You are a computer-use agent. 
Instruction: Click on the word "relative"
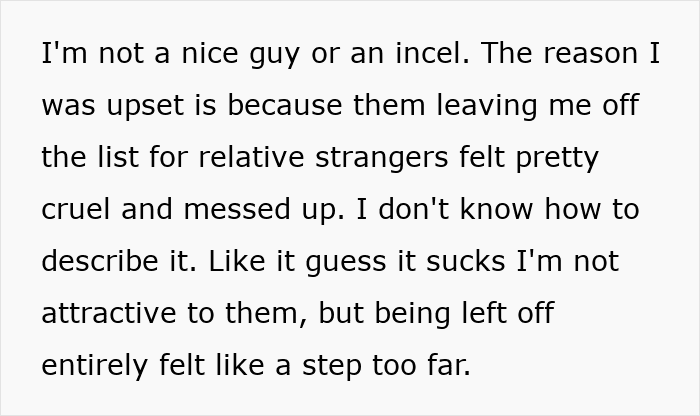[x=251, y=157]
